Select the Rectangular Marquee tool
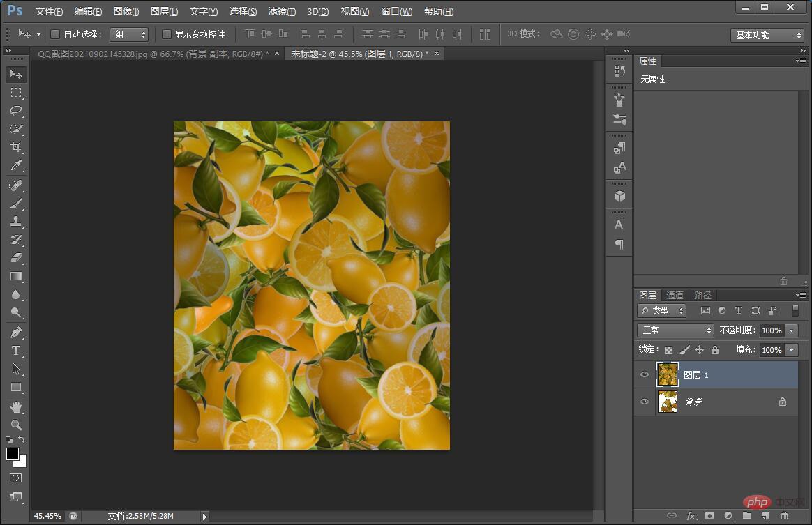Viewport: 812px width, 525px height. [16, 93]
